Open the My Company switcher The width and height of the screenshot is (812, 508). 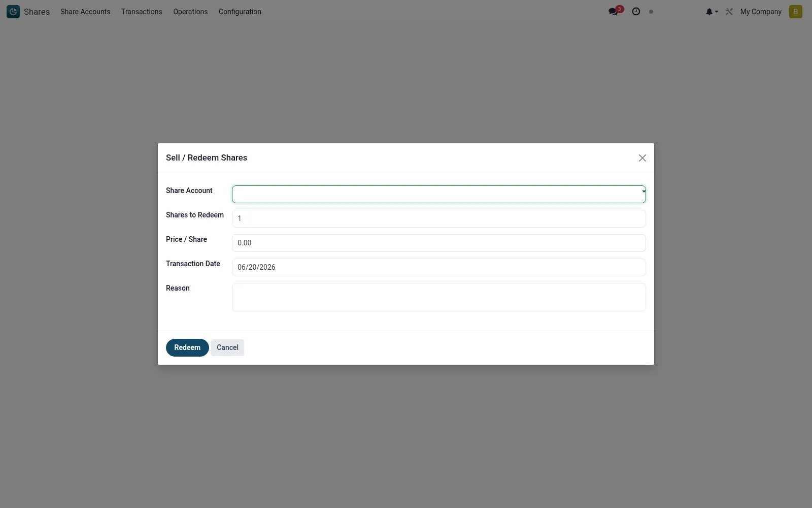[x=761, y=12]
